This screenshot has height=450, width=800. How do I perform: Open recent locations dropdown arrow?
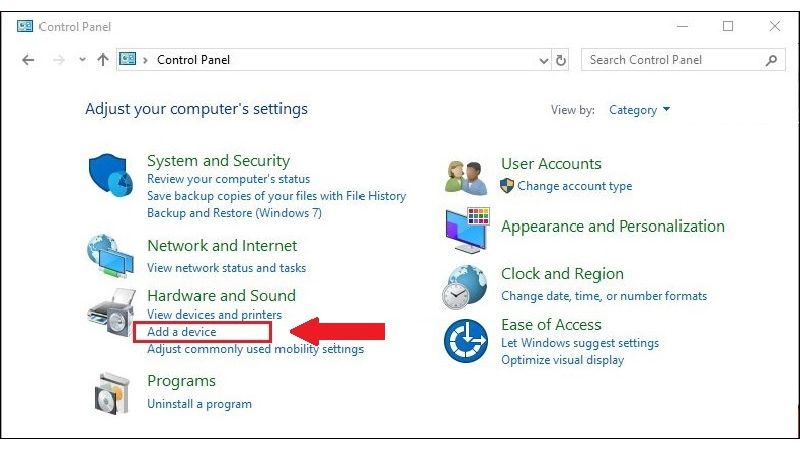[x=82, y=60]
